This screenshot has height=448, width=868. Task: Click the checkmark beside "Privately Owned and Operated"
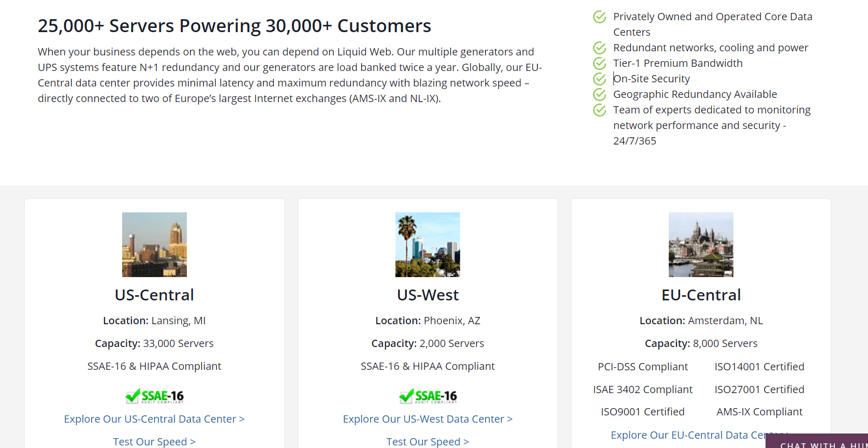point(599,17)
